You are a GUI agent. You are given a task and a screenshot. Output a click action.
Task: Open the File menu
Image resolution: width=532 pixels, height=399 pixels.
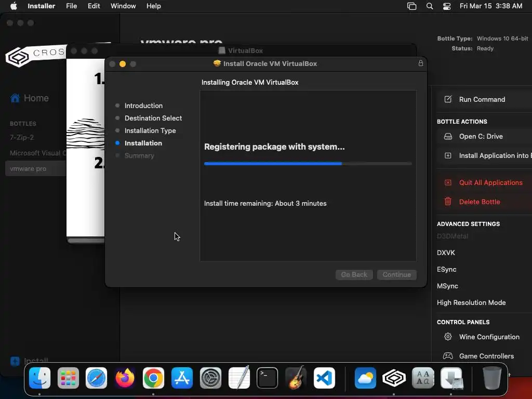[x=71, y=6]
